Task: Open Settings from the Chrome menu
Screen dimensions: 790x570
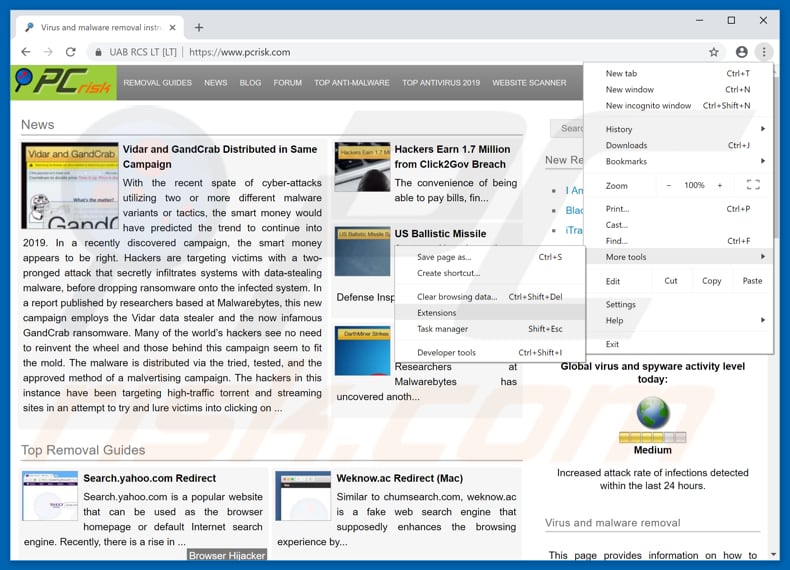Action: [x=679, y=304]
